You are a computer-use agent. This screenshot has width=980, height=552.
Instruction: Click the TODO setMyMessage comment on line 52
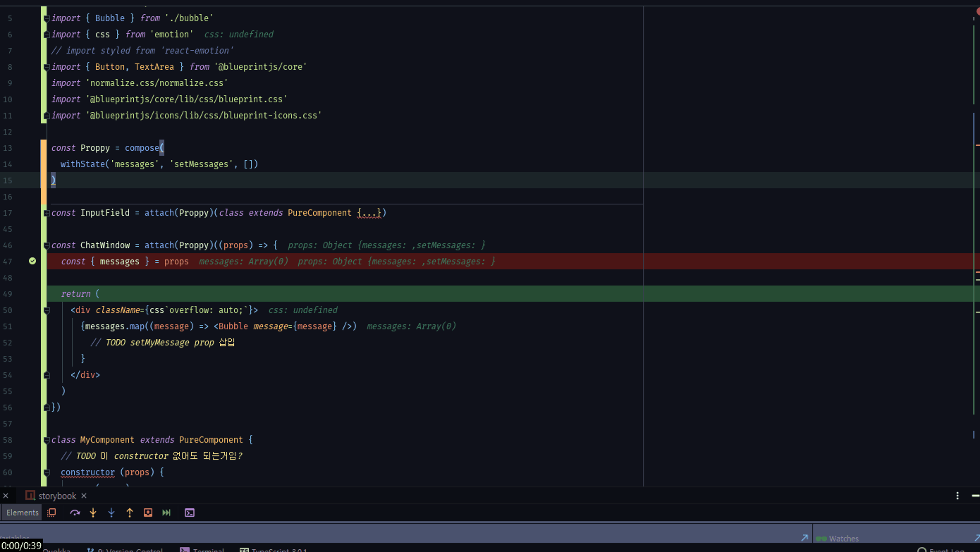click(x=163, y=343)
